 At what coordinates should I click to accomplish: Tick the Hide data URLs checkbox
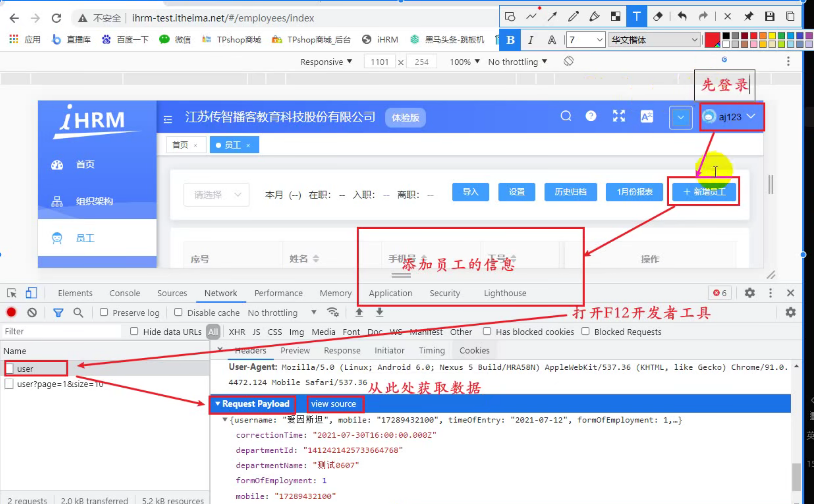(x=134, y=331)
